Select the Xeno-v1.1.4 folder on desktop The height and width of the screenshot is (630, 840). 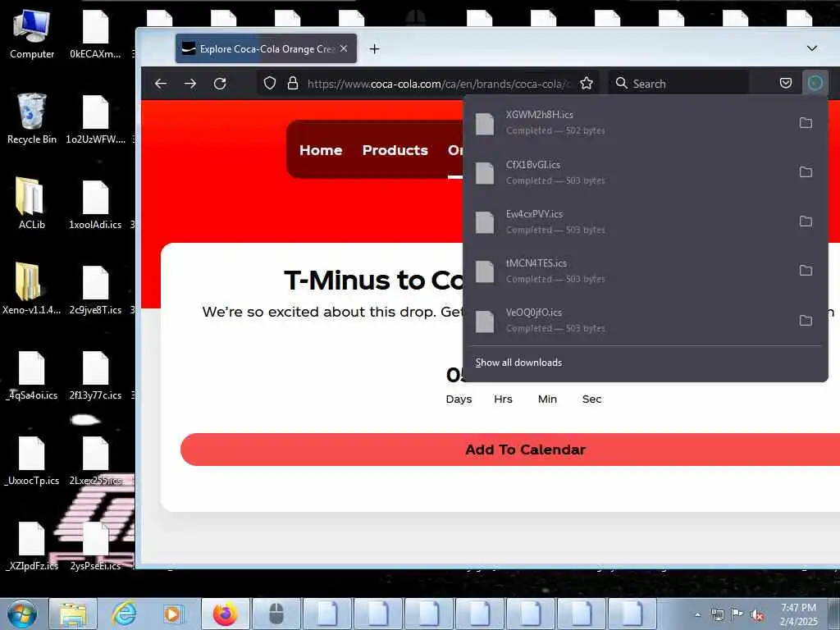tap(32, 289)
